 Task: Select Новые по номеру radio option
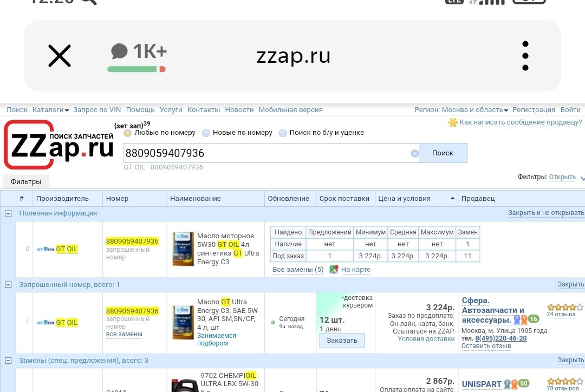[x=206, y=133]
